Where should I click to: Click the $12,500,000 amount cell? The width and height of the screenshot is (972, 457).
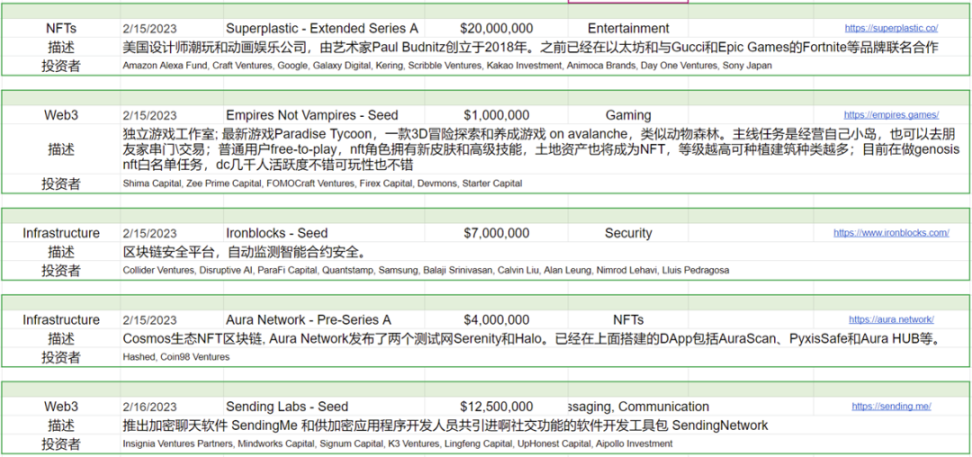[497, 407]
